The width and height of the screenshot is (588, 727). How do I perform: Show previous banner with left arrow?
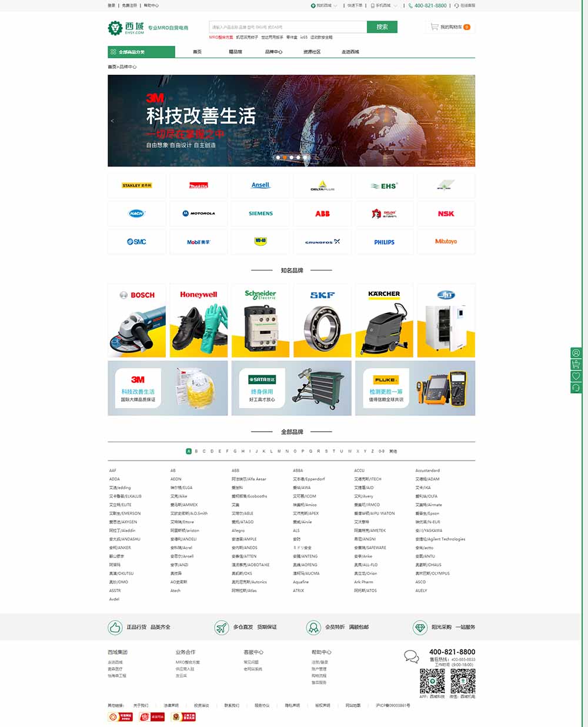[x=112, y=121]
